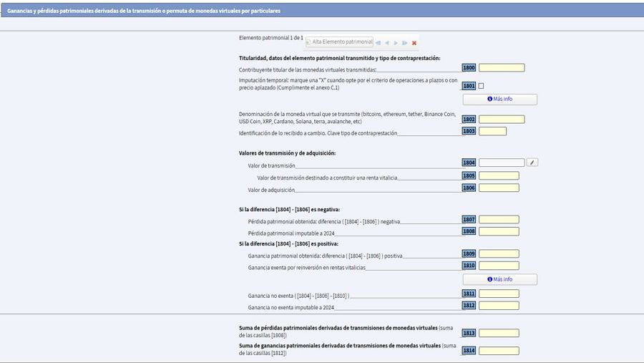Focus the 1804 valor de transmisión field

click(502, 163)
